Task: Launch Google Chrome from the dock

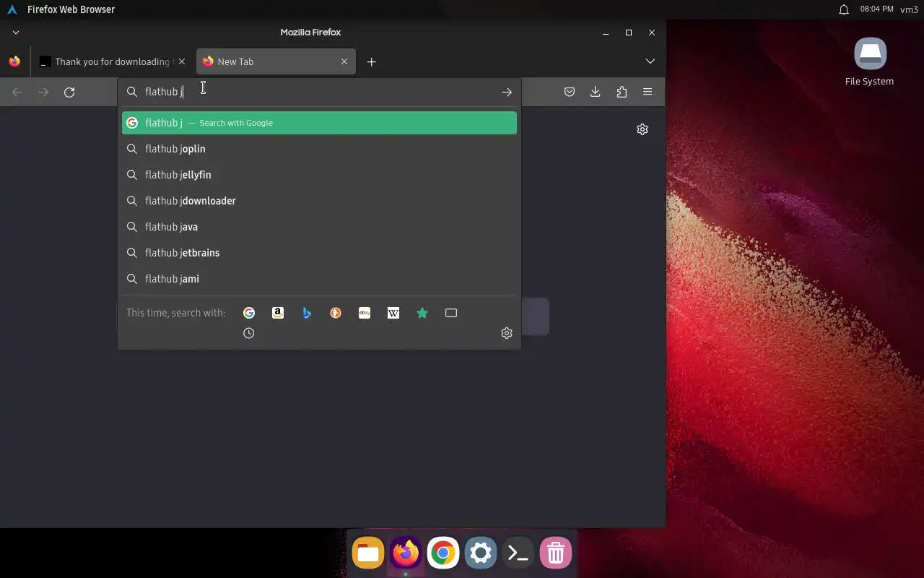Action: tap(443, 553)
